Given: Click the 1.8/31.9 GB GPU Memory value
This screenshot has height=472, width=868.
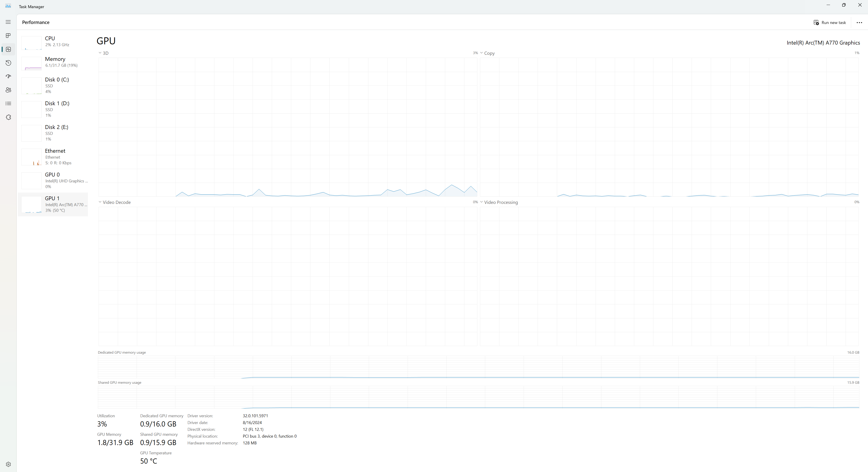Looking at the screenshot, I should pos(115,443).
